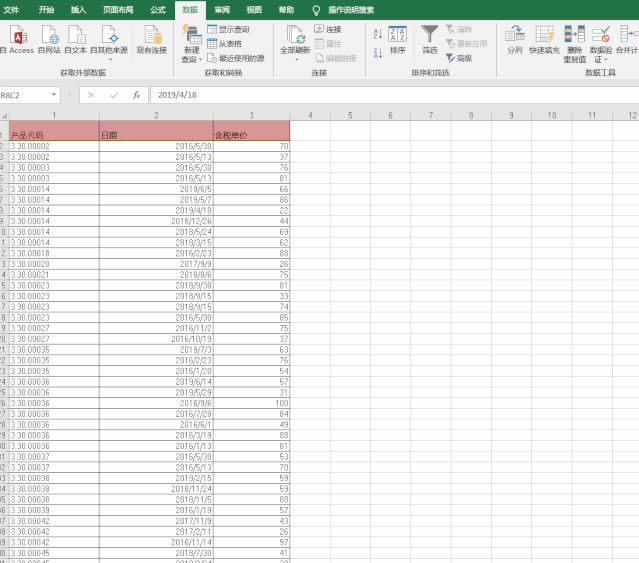
Task: Open the Data Validation (数据验证) dropdown
Action: click(x=601, y=44)
